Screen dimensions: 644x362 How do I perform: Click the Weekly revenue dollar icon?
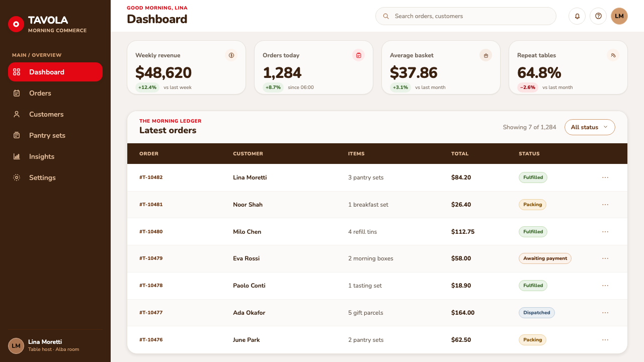point(231,55)
